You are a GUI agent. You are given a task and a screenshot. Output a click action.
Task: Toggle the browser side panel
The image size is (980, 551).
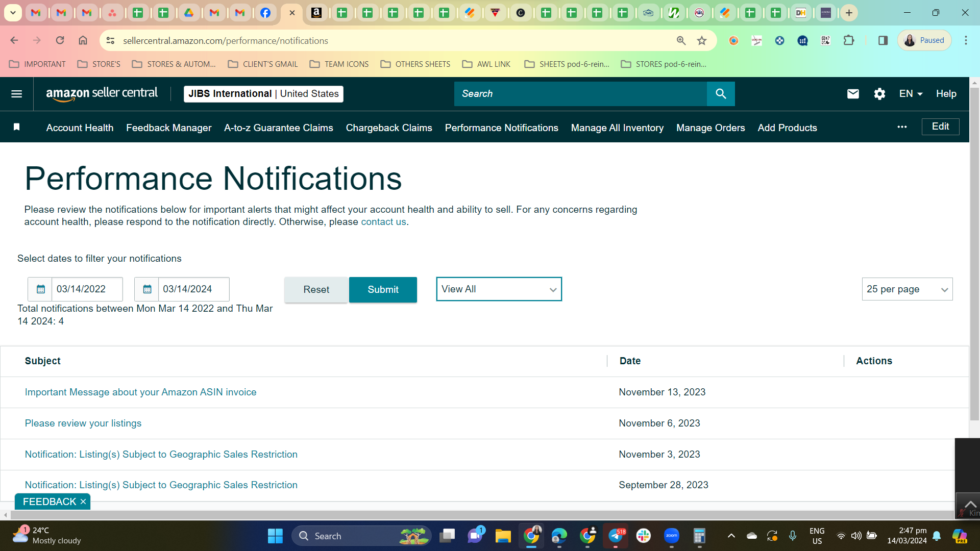(883, 40)
